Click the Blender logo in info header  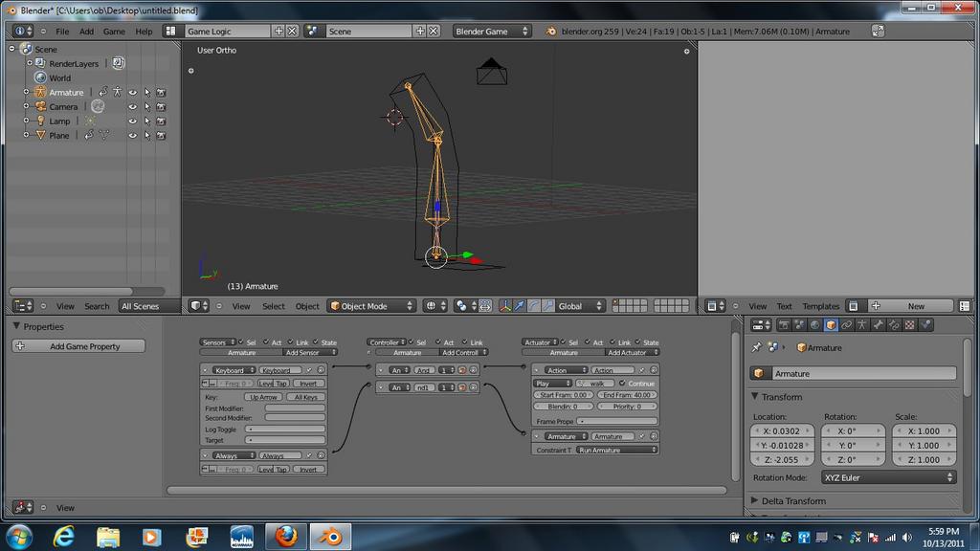pos(550,32)
